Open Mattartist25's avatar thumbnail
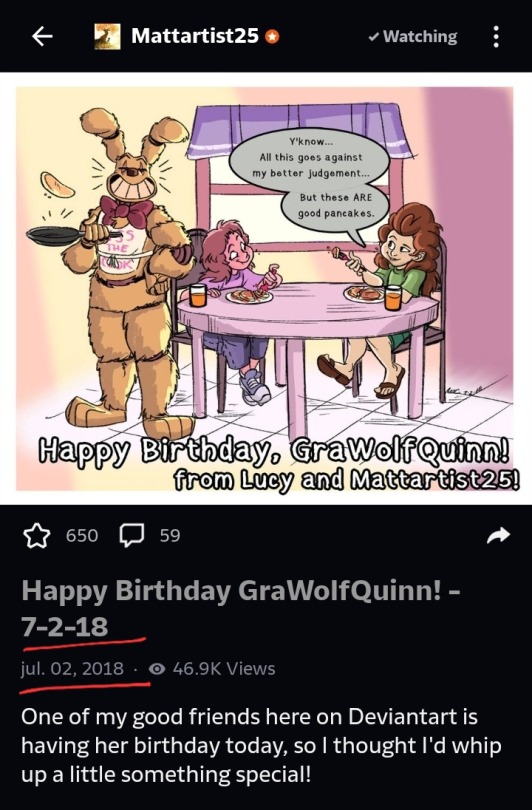This screenshot has height=810, width=532. coord(107,36)
